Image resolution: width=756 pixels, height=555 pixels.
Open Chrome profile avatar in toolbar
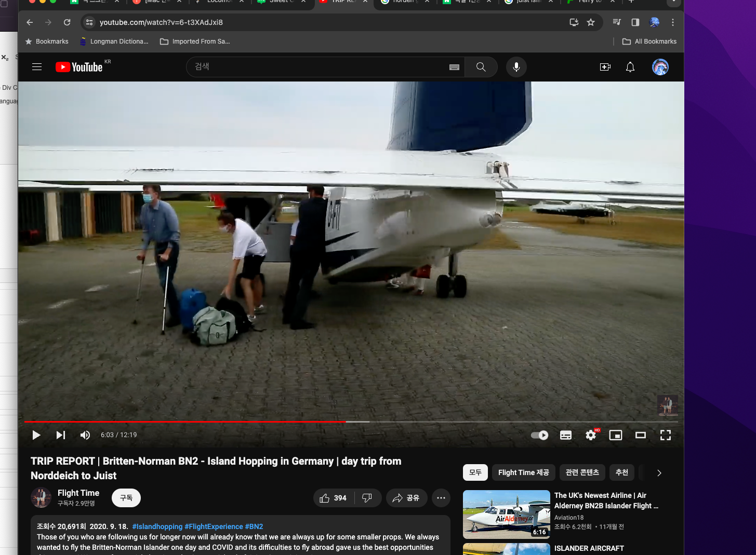point(655,22)
